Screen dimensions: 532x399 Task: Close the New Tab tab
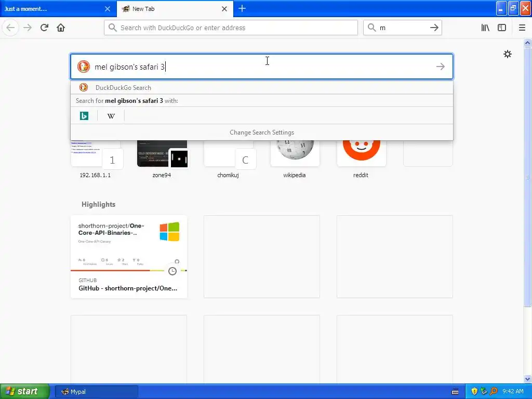click(224, 9)
